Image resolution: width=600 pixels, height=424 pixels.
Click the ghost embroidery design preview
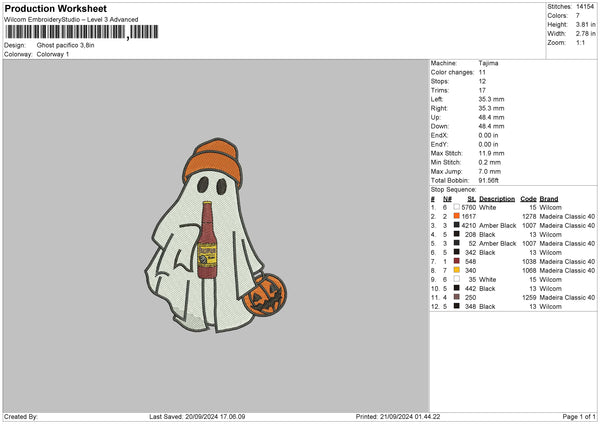(x=215, y=235)
